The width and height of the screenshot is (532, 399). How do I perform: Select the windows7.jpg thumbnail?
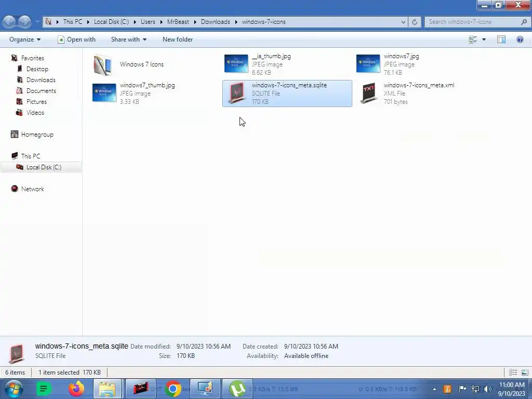pos(368,63)
